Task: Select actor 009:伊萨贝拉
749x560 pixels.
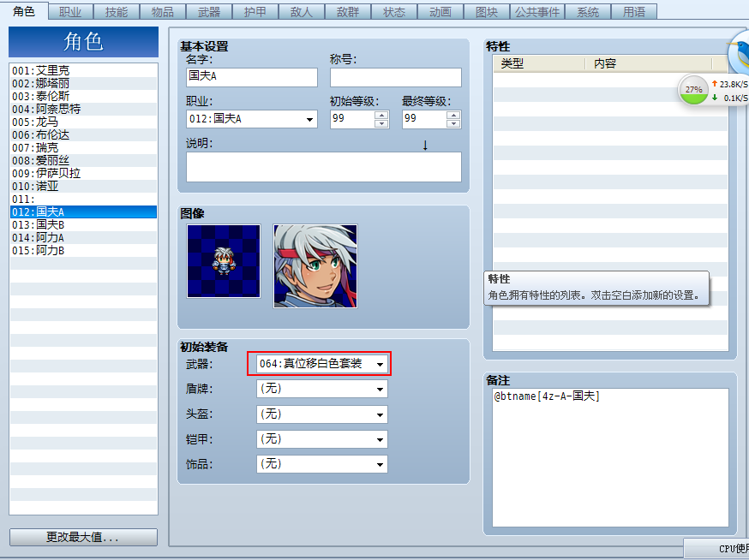Action: (84, 173)
